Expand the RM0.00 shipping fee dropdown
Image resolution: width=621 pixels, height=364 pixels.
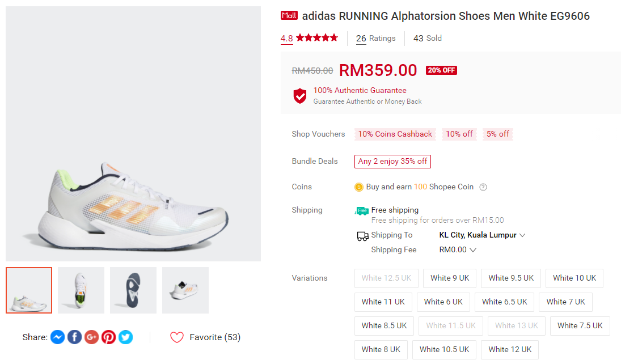(473, 250)
